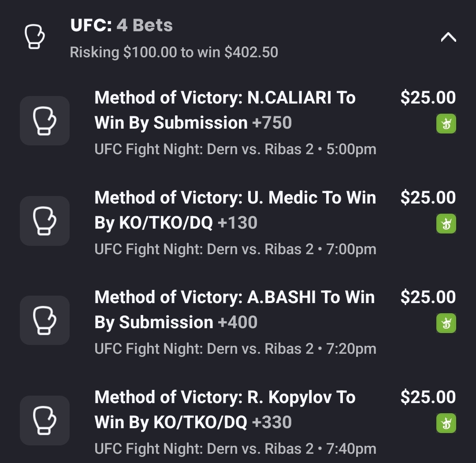Tap the glove icon for A.BASHI bet
The image size is (476, 463).
tap(45, 320)
